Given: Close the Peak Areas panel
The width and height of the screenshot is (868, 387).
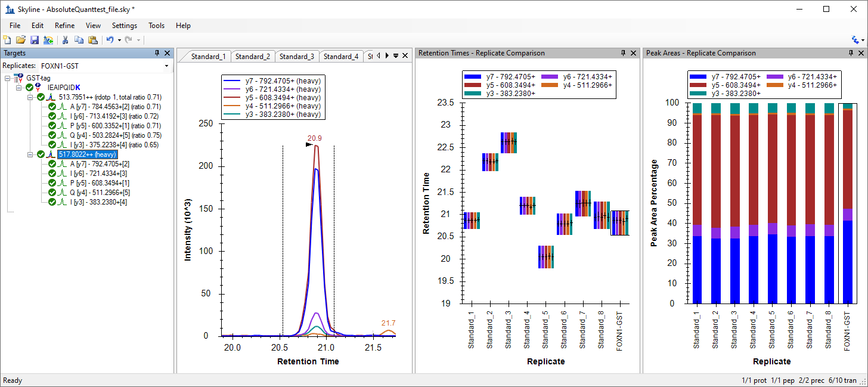Looking at the screenshot, I should point(861,53).
